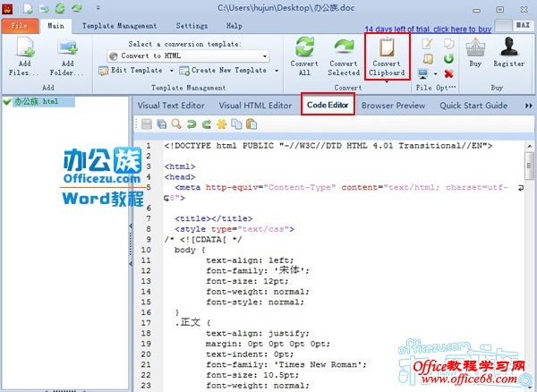Click the Save icon in the code editor toolbar
This screenshot has width=537, height=392.
(x=147, y=124)
